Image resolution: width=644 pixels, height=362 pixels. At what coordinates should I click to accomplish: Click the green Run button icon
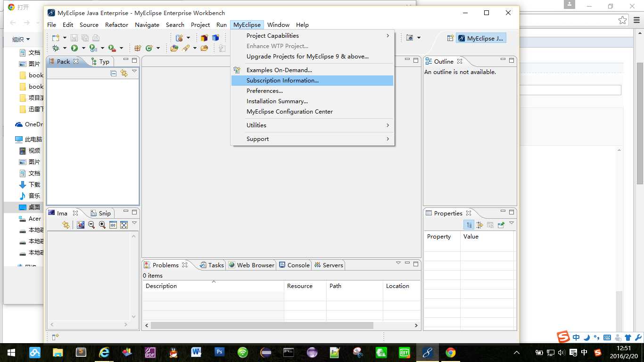pyautogui.click(x=74, y=48)
